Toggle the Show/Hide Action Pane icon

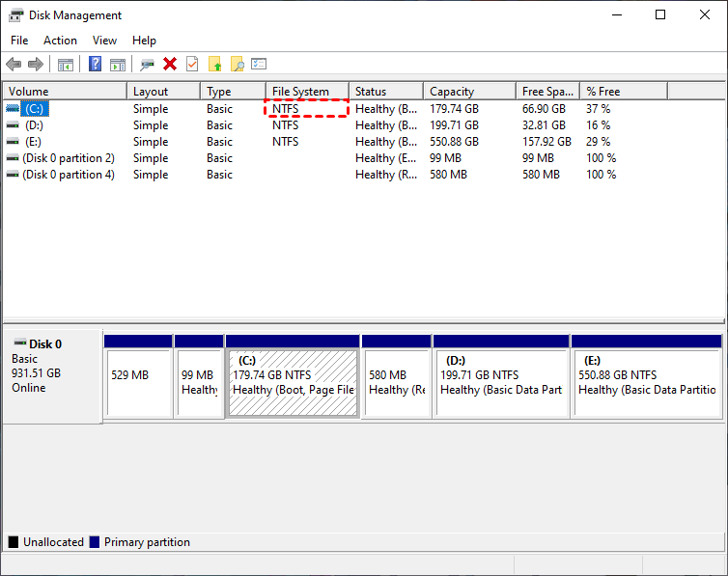coord(118,65)
